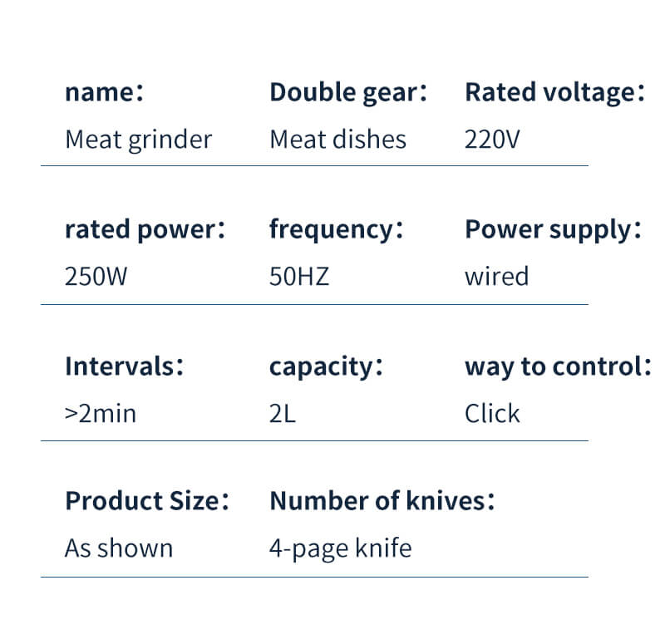The height and width of the screenshot is (644, 665).
Task: Select the '2L' capacity value
Action: [x=283, y=413]
